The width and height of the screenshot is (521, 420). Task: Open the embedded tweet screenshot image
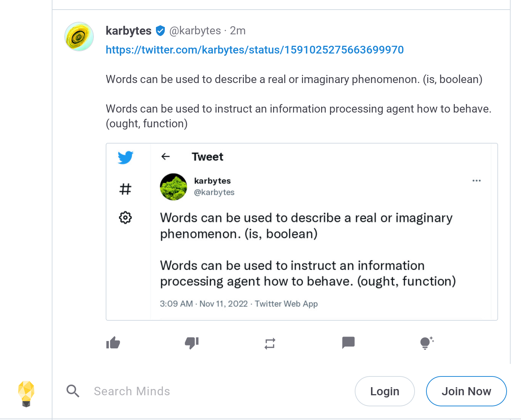click(x=302, y=232)
